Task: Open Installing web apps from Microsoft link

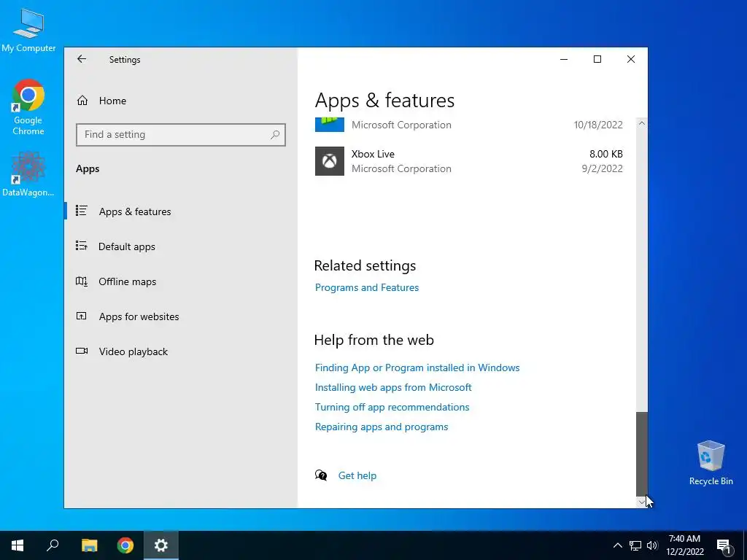Action: pos(393,387)
